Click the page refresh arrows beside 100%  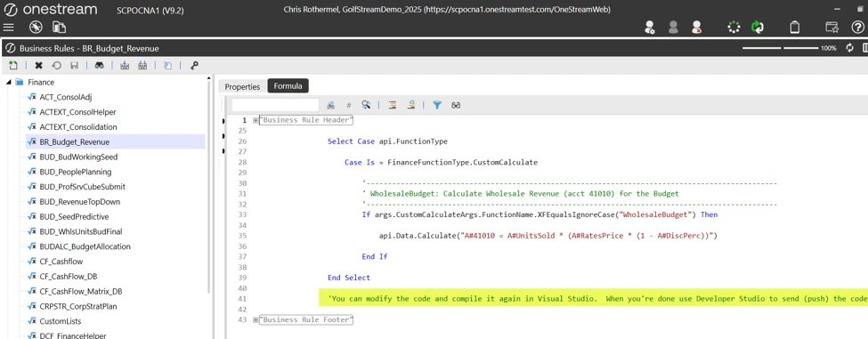click(849, 48)
